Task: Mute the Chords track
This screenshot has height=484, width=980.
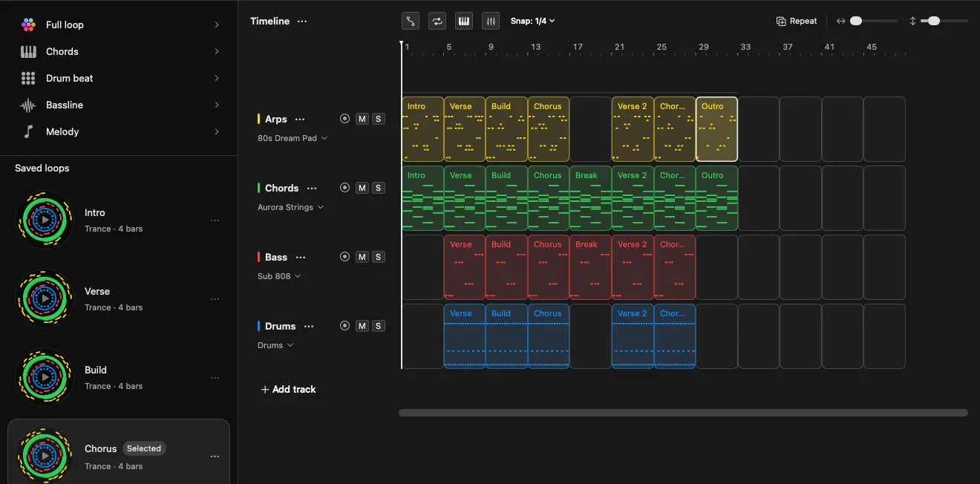Action: click(x=362, y=188)
